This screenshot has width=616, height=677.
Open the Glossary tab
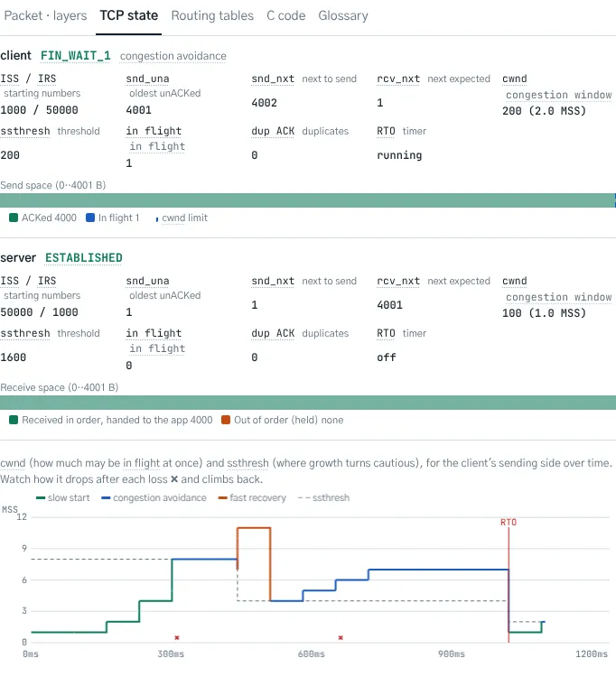tap(343, 15)
